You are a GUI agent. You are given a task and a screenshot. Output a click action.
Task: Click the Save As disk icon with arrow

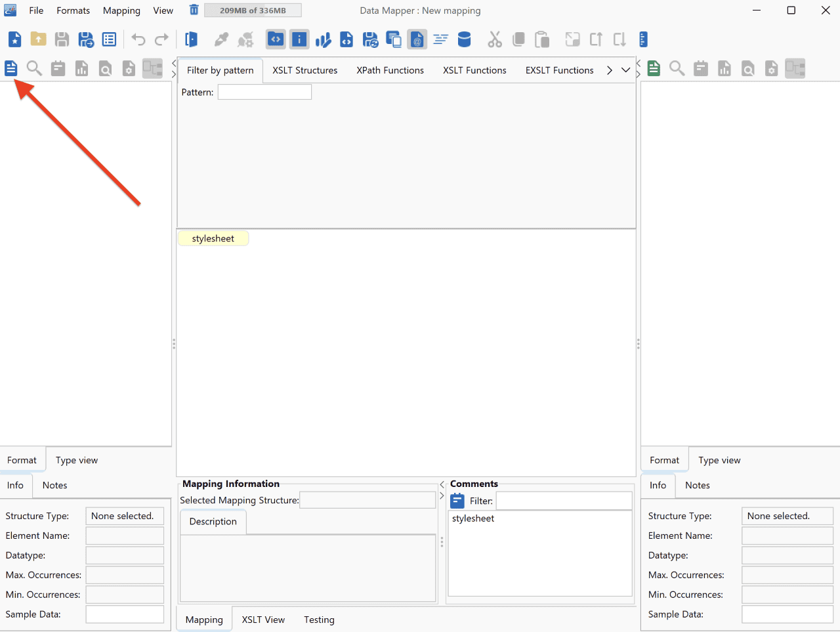(x=86, y=39)
